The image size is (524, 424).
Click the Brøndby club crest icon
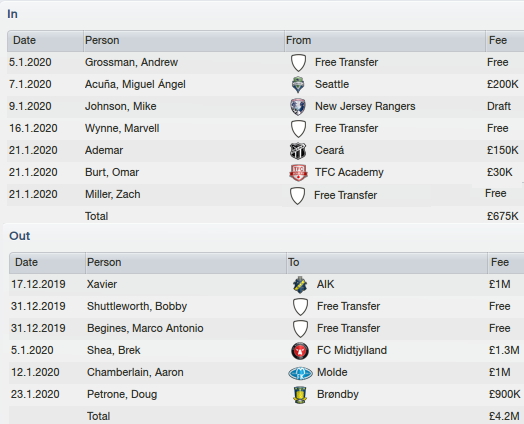point(300,395)
